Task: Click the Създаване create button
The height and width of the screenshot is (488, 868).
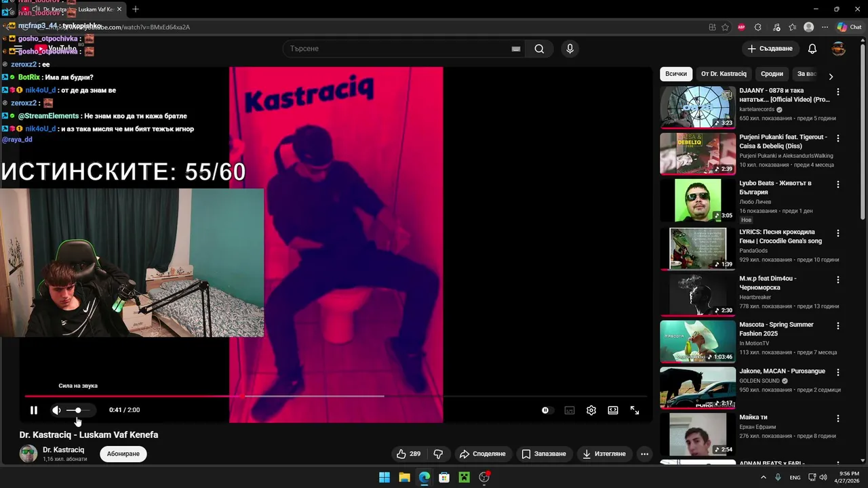Action: (x=770, y=49)
